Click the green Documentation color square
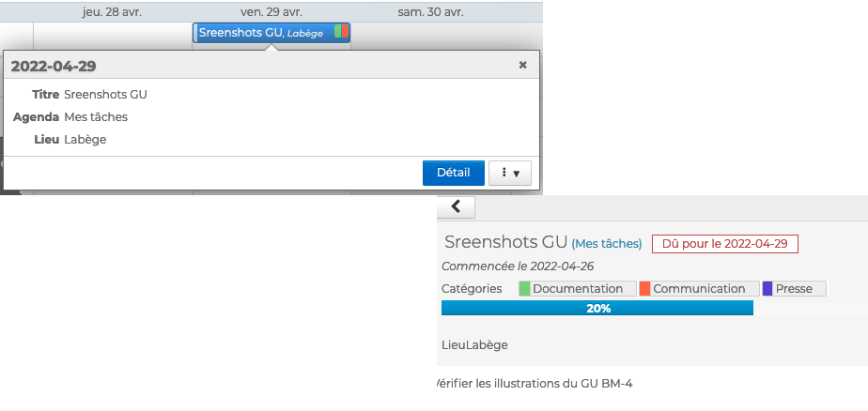 coord(525,289)
